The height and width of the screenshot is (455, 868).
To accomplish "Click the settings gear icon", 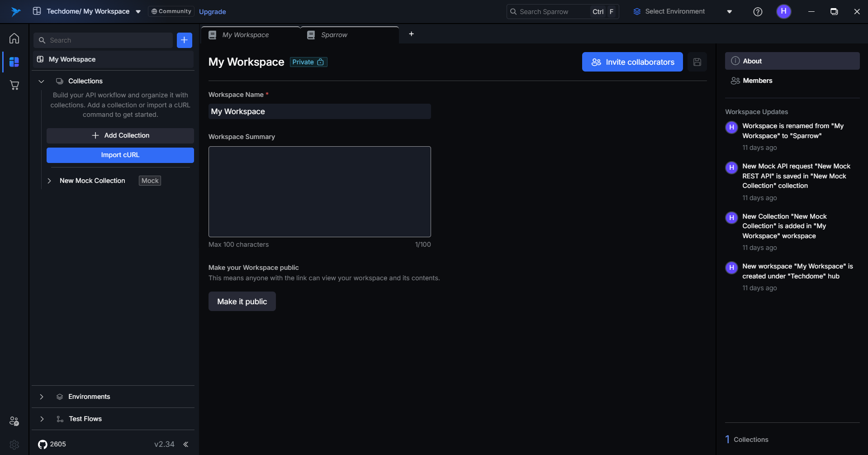I will (x=14, y=445).
